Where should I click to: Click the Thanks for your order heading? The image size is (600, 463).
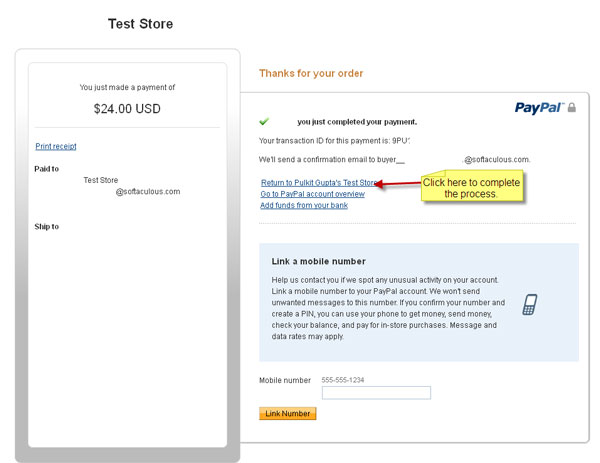tap(311, 73)
